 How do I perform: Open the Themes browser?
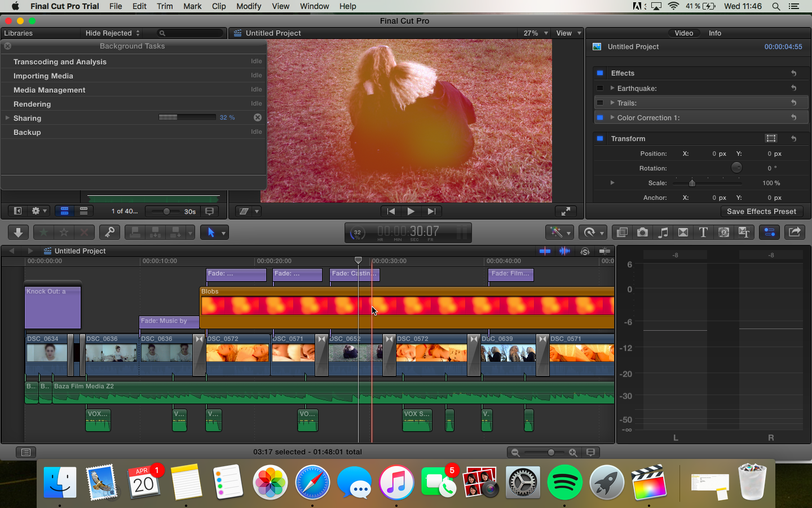click(744, 233)
